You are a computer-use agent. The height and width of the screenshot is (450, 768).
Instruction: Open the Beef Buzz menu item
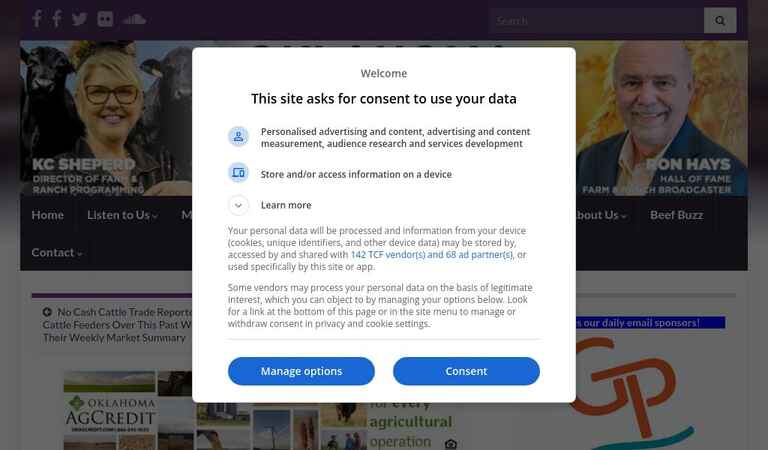pyautogui.click(x=676, y=215)
